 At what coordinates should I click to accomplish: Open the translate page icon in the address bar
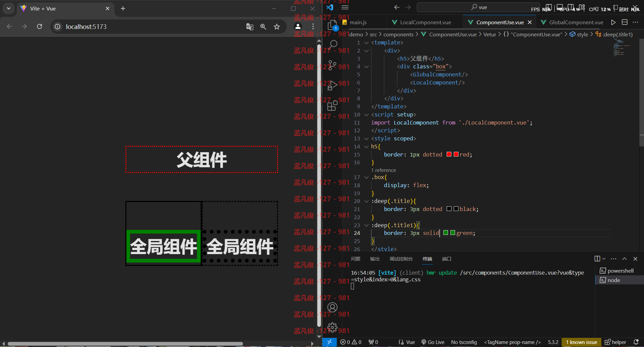point(250,27)
